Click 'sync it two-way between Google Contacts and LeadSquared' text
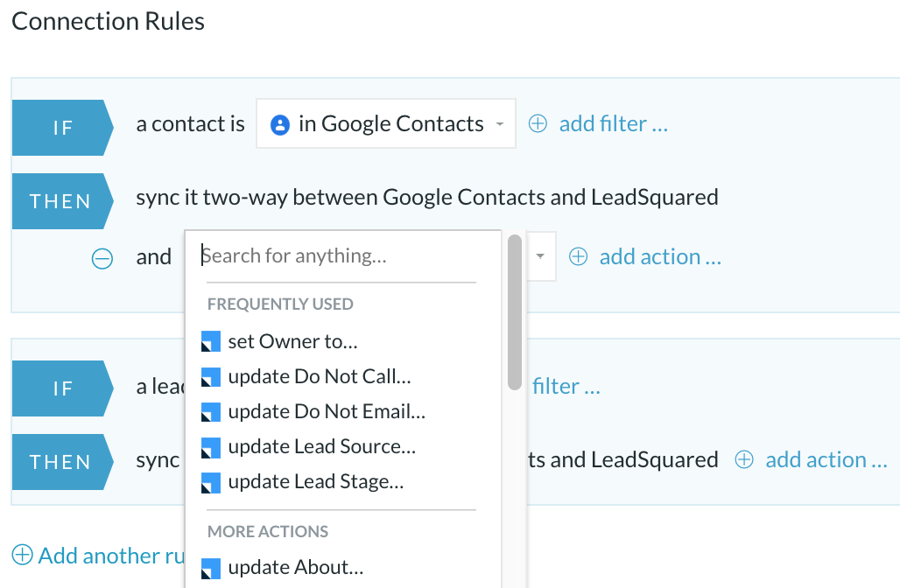 coord(427,198)
